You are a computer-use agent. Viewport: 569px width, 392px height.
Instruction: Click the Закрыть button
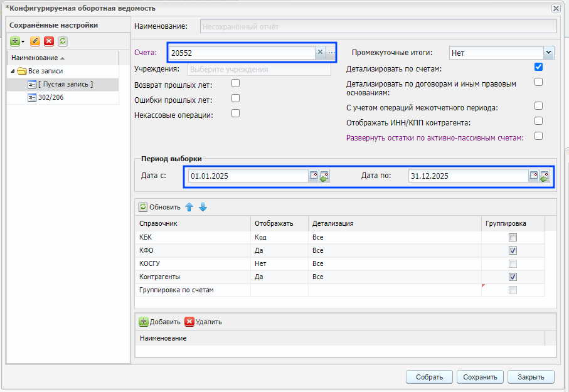(531, 377)
